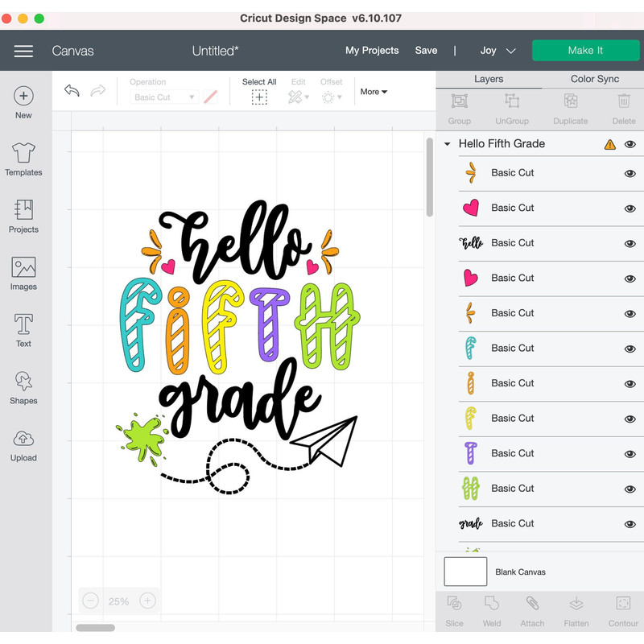Click the Make It button
The height and width of the screenshot is (644, 644).
click(x=585, y=50)
